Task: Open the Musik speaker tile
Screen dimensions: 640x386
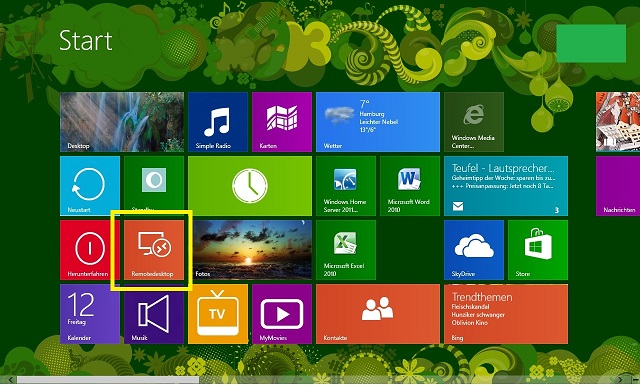Action: 154,314
